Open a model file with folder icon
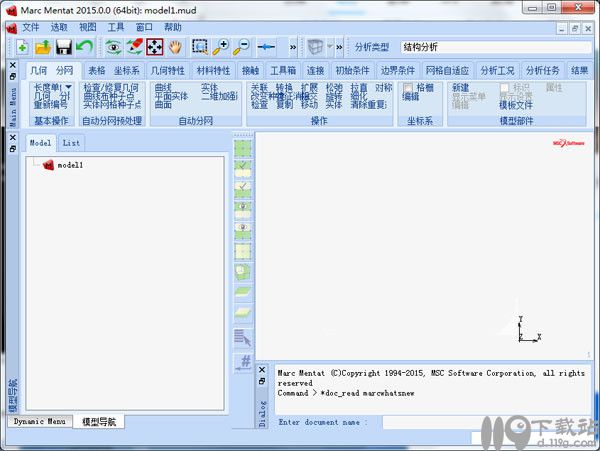Screen dimensions: 600x451 pos(43,47)
